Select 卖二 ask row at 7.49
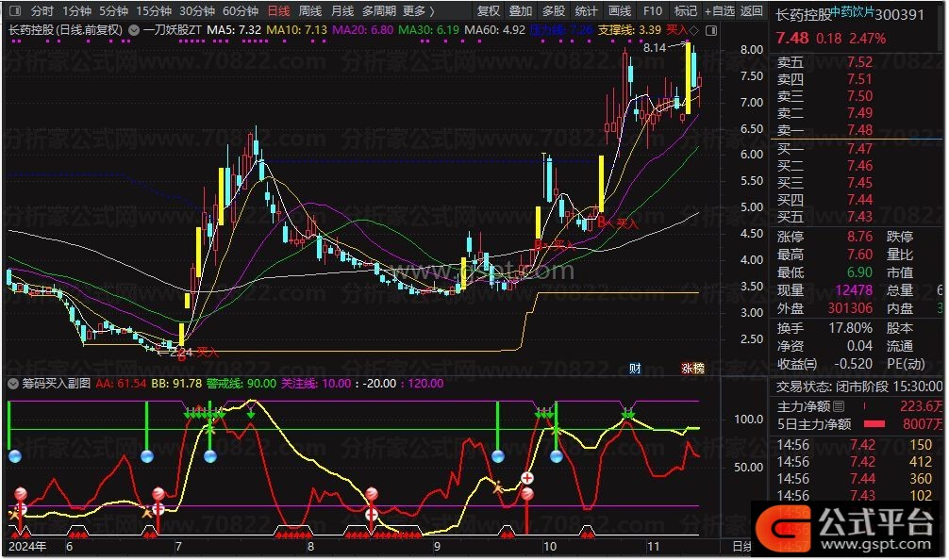Image resolution: width=949 pixels, height=560 pixels. click(857, 113)
